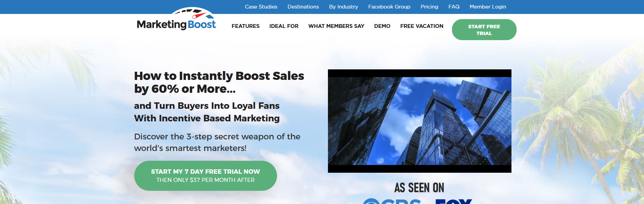
Task: Open the FAQ link
Action: (454, 7)
